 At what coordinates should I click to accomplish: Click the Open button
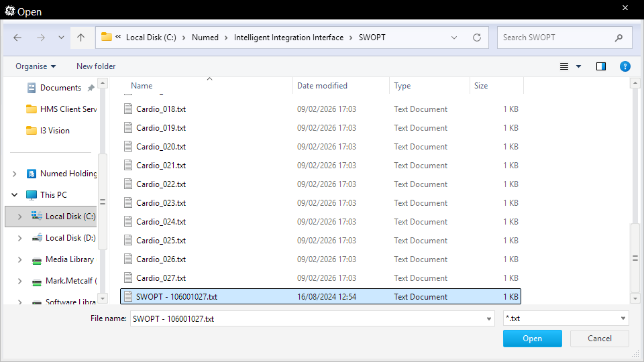(x=532, y=339)
